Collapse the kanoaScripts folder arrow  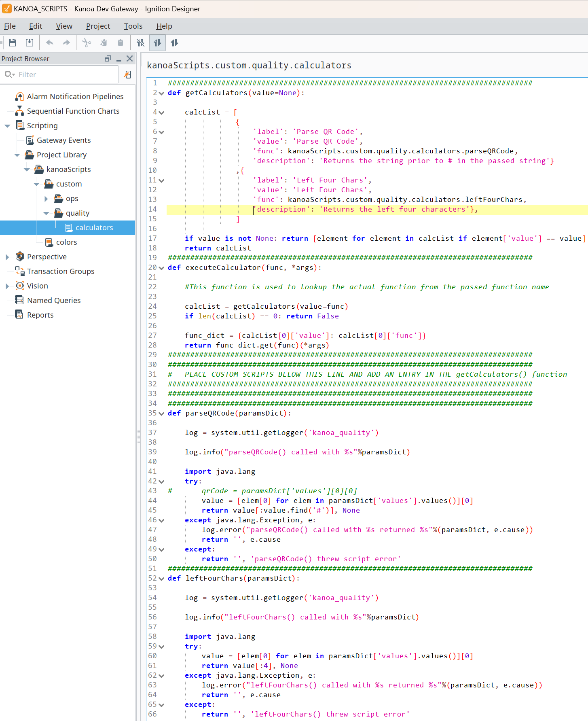click(x=27, y=170)
